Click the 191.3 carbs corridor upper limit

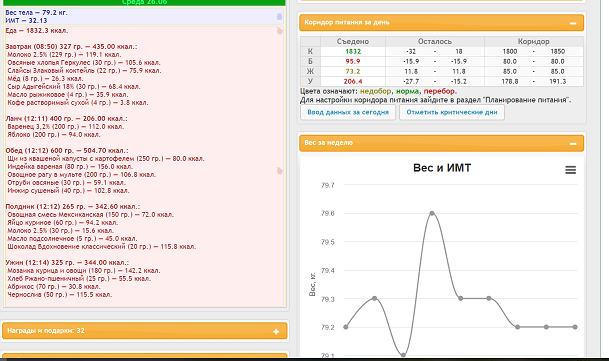tap(557, 82)
